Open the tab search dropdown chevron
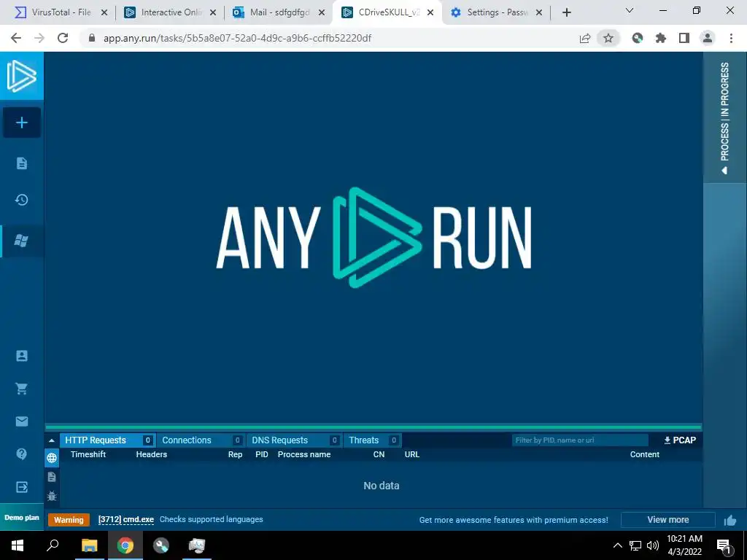Viewport: 747px width, 560px height. [x=630, y=10]
